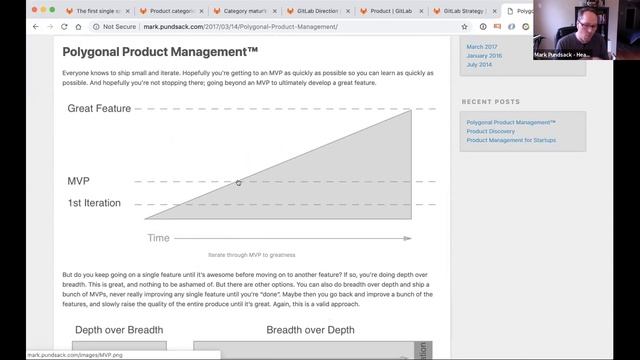The height and width of the screenshot is (360, 640).
Task: Select the Polygonal tab
Action: (x=518, y=11)
